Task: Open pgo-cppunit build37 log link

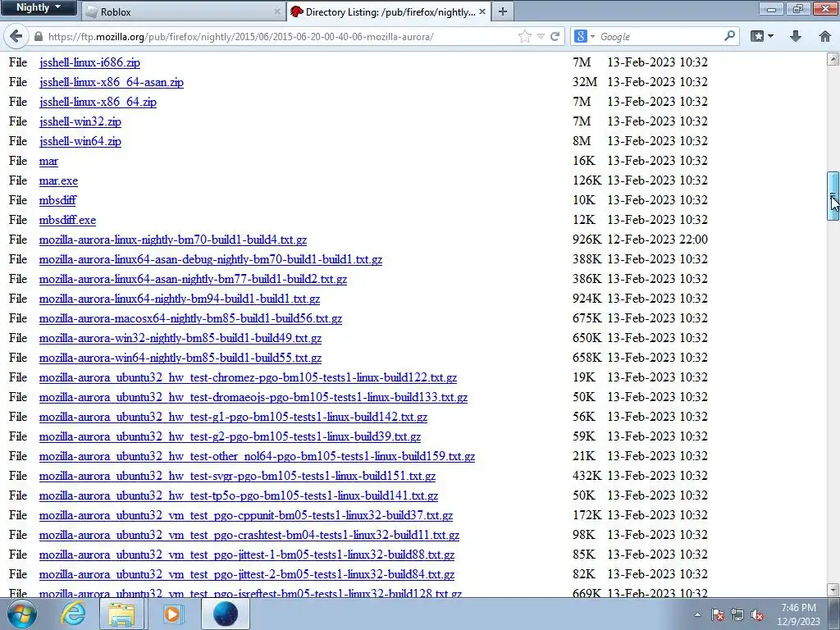Action: [246, 515]
